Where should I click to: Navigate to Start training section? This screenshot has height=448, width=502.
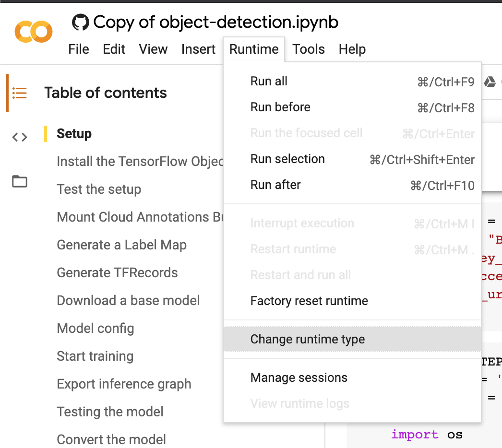click(x=95, y=356)
